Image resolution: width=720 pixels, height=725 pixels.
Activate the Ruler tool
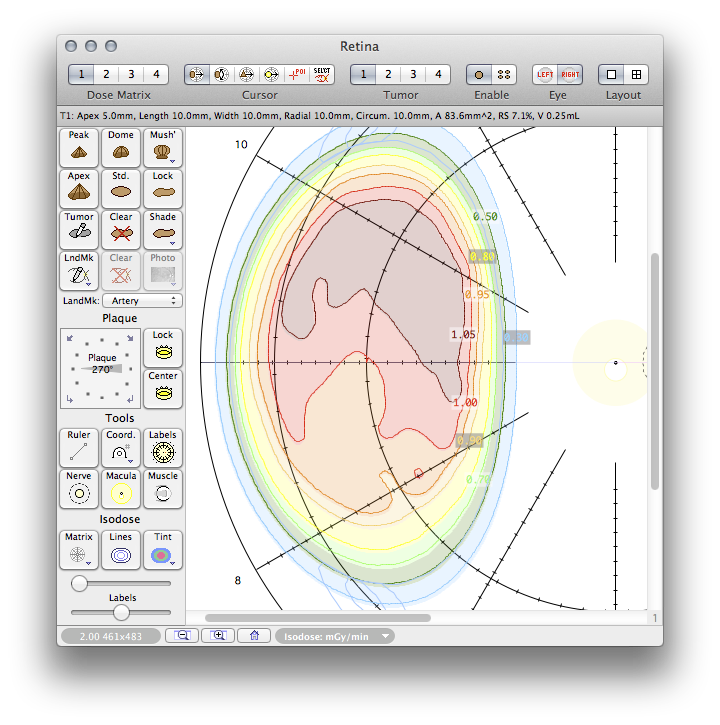tap(79, 448)
